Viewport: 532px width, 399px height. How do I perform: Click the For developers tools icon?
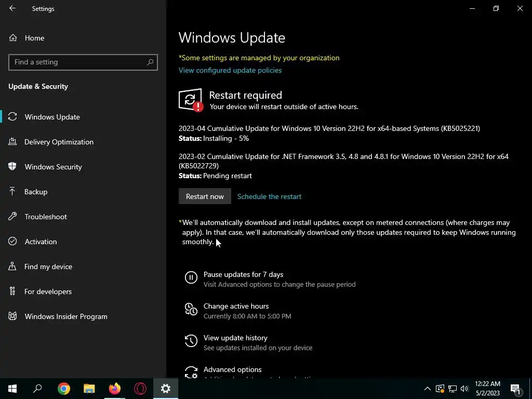(12, 291)
